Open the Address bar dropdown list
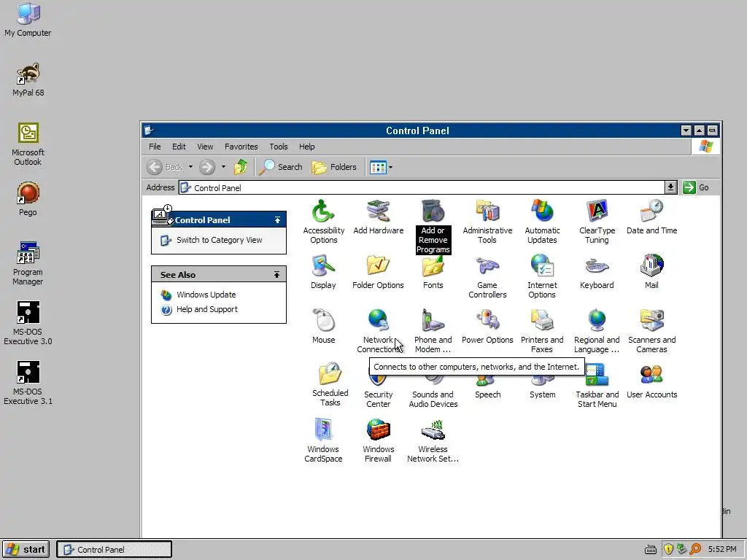The height and width of the screenshot is (560, 747). 671,187
